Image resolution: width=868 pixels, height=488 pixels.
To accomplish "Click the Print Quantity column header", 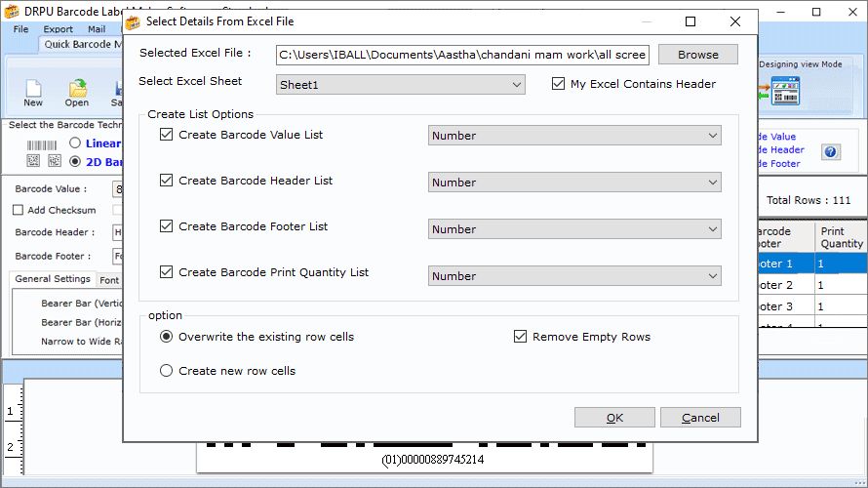I will (841, 237).
